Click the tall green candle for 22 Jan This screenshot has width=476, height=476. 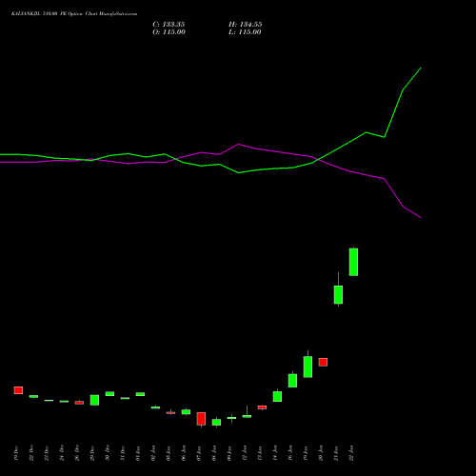pyautogui.click(x=353, y=262)
